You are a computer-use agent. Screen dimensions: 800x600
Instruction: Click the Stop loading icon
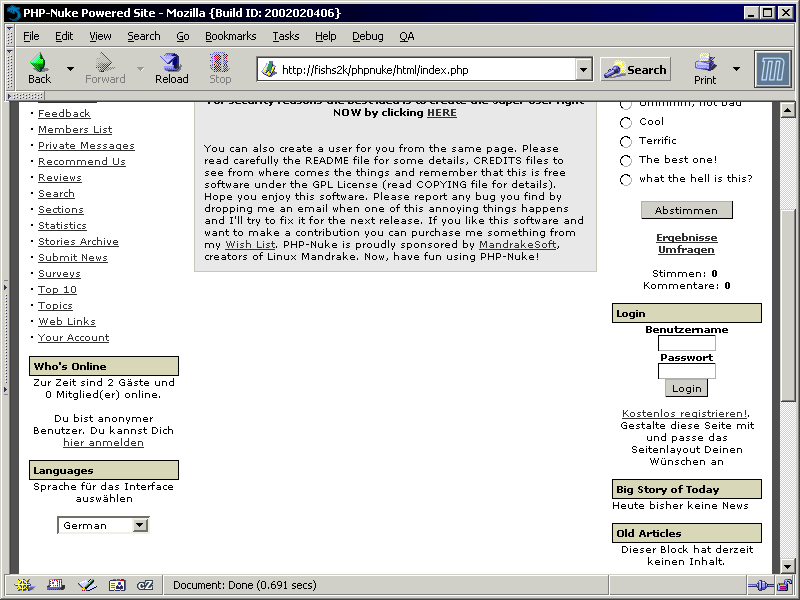pyautogui.click(x=219, y=63)
